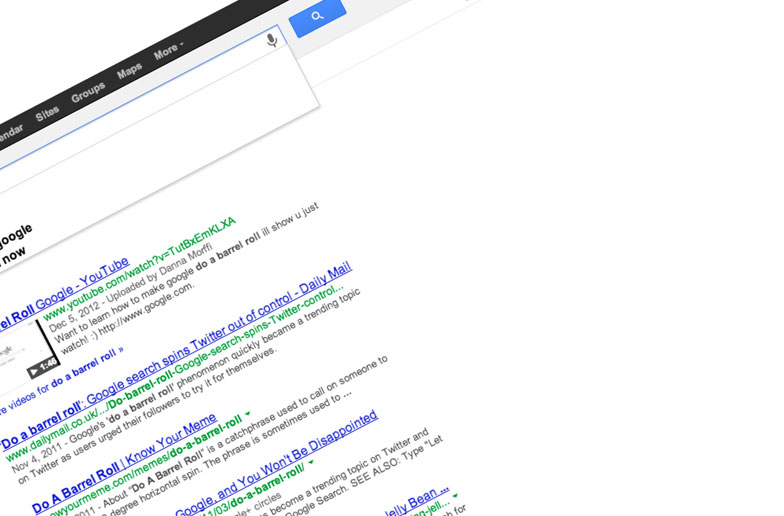This screenshot has width=784, height=516.
Task: Open Do A Barrel Roll Know Your Meme
Action: [x=124, y=463]
